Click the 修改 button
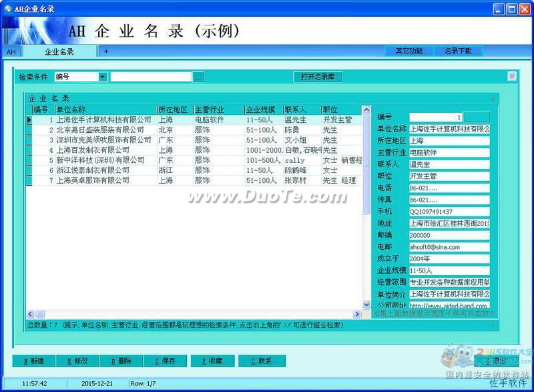 coord(77,361)
